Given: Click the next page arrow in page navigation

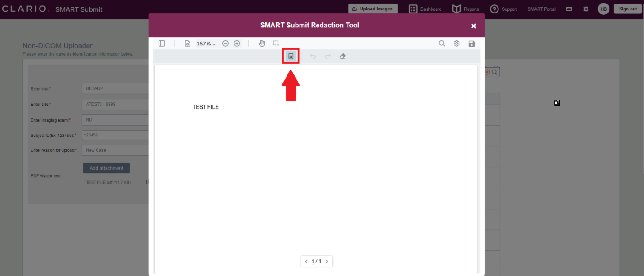Looking at the screenshot, I should pyautogui.click(x=327, y=261).
